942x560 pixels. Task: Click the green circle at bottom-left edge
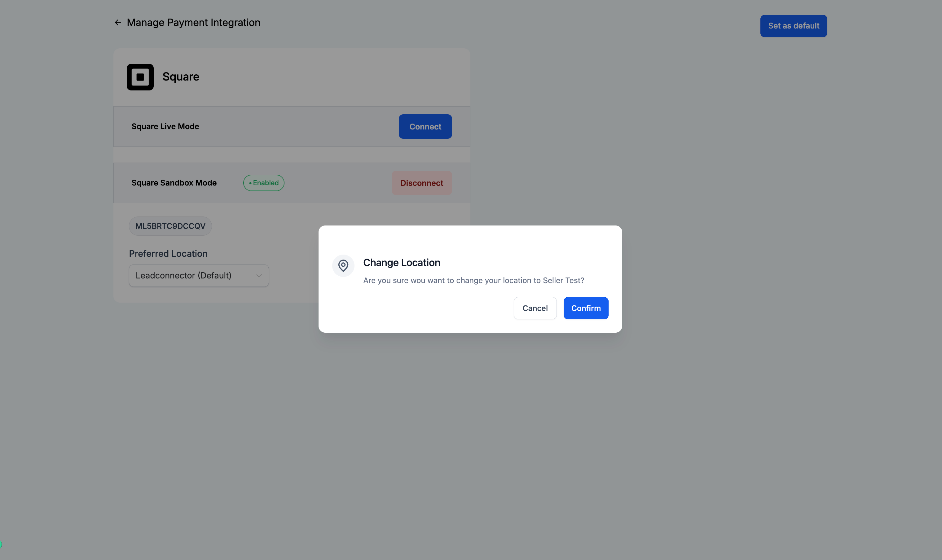point(1,545)
